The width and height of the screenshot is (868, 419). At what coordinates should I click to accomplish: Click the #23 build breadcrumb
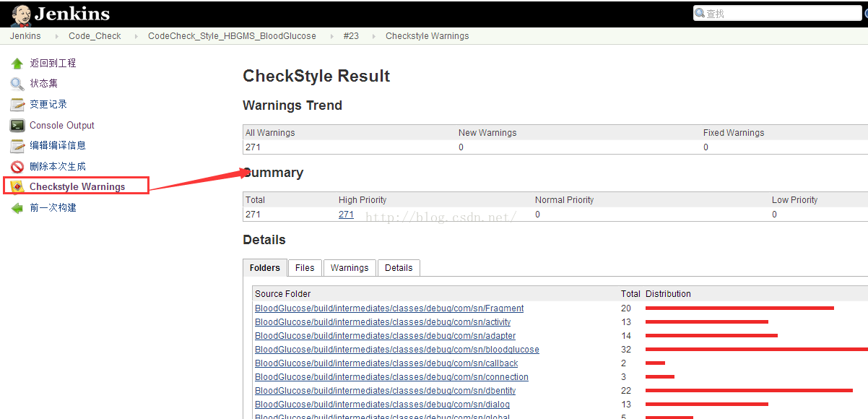click(x=351, y=36)
